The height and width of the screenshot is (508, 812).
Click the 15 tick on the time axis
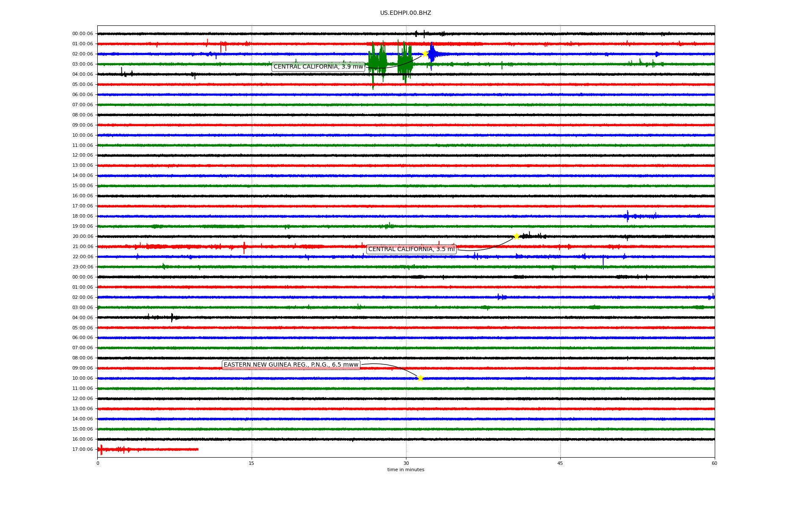252,463
